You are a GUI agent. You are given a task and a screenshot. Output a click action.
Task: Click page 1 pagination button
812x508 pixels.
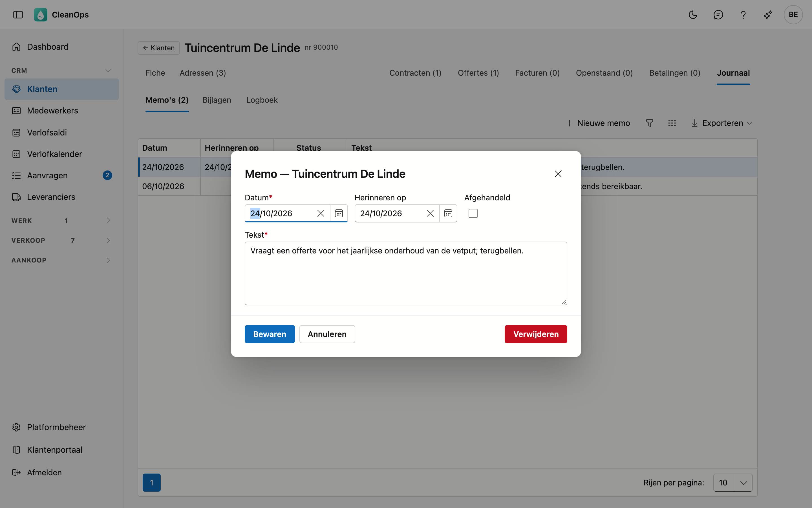151,483
